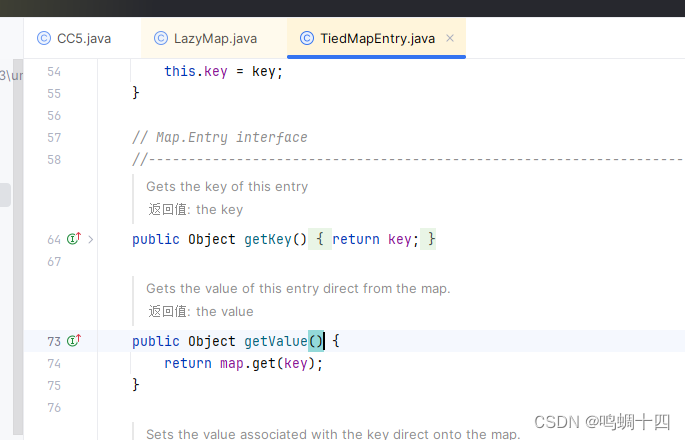Click the '// Map.Entry interface' comment
Viewport: 685px width, 440px height.
(220, 138)
